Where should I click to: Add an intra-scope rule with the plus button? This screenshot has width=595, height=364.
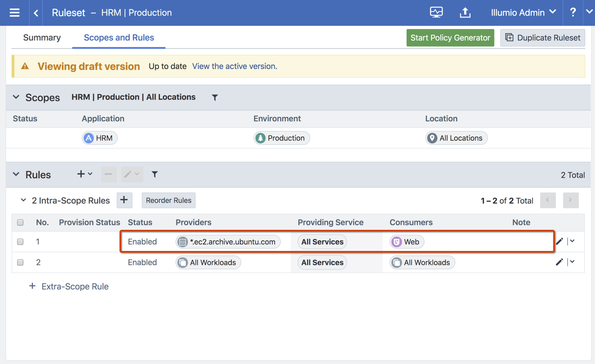tap(124, 200)
